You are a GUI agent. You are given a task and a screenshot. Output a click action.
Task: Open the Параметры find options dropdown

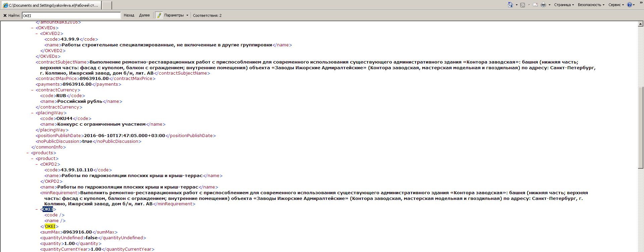click(176, 15)
